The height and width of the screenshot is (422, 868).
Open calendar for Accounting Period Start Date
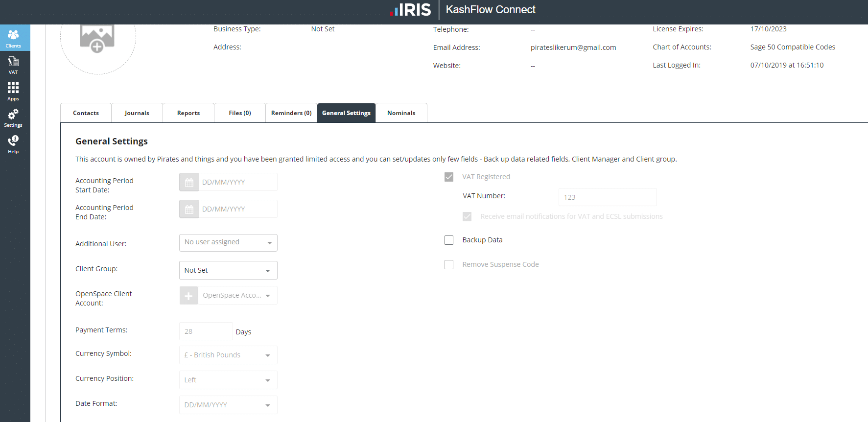tap(189, 182)
